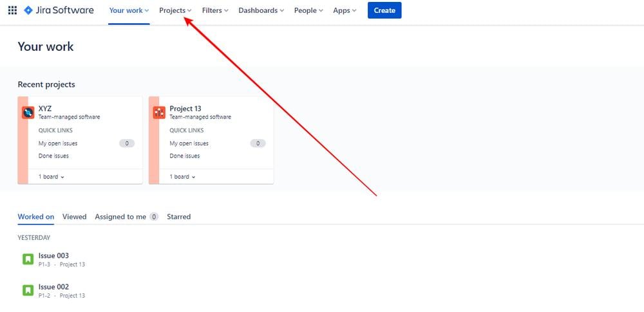The image size is (644, 312).
Task: Open the Dashboards dropdown
Action: point(261,10)
